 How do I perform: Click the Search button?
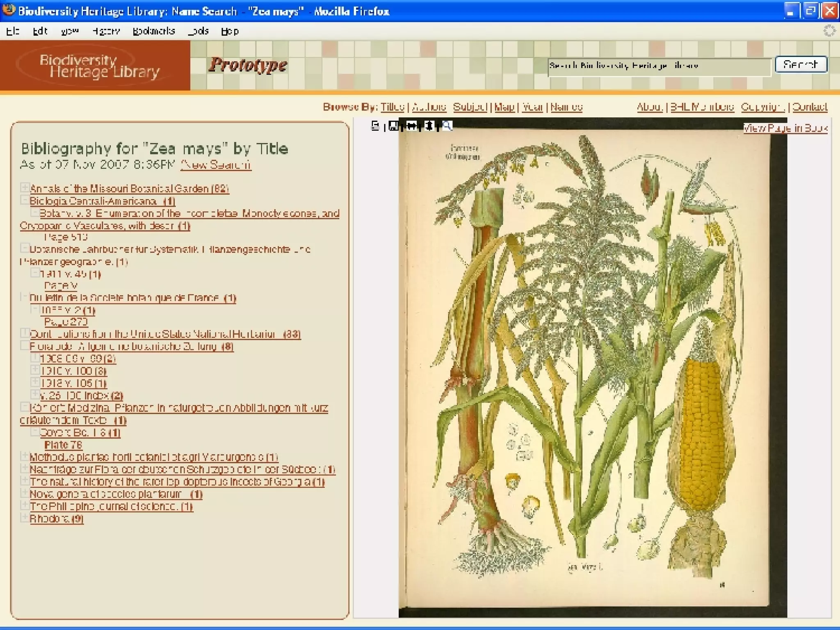(x=801, y=65)
